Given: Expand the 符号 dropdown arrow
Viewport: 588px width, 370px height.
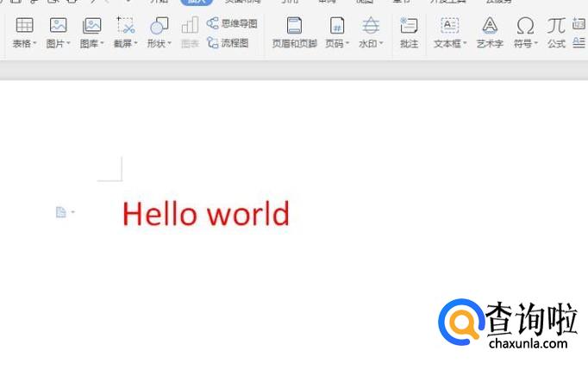Looking at the screenshot, I should pos(536,43).
